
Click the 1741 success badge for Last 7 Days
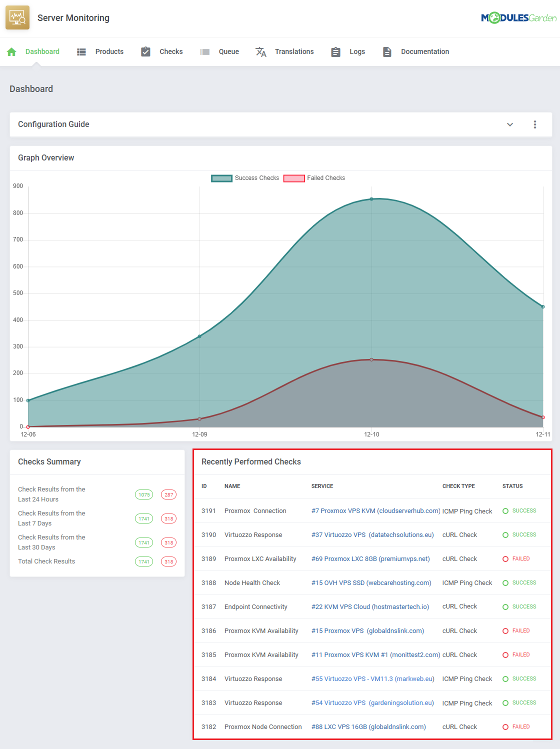click(144, 518)
